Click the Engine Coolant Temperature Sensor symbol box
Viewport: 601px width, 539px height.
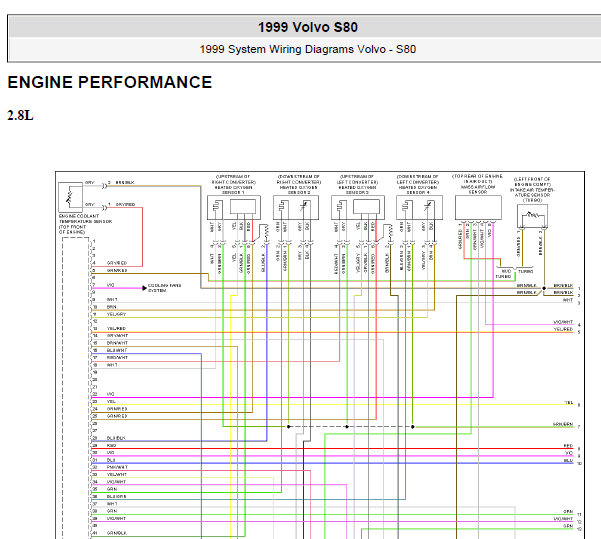pyautogui.click(x=70, y=197)
